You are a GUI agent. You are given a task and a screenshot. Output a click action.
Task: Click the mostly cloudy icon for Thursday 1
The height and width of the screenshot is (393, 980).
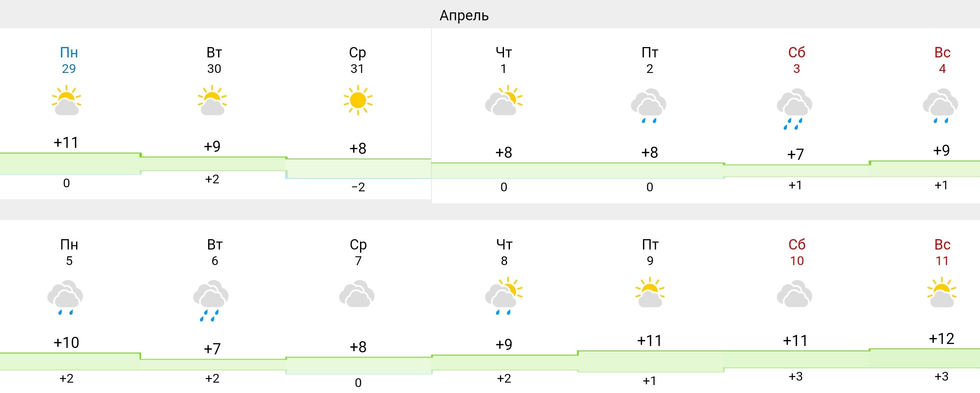(x=504, y=100)
